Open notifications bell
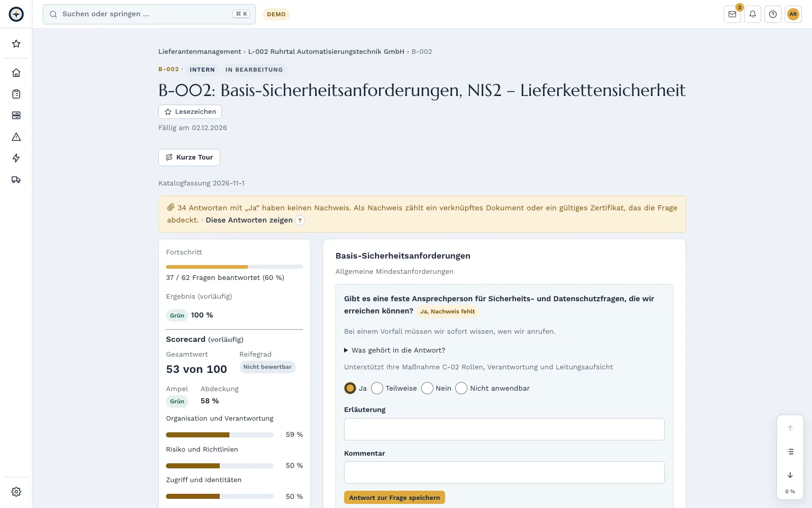 pos(753,14)
